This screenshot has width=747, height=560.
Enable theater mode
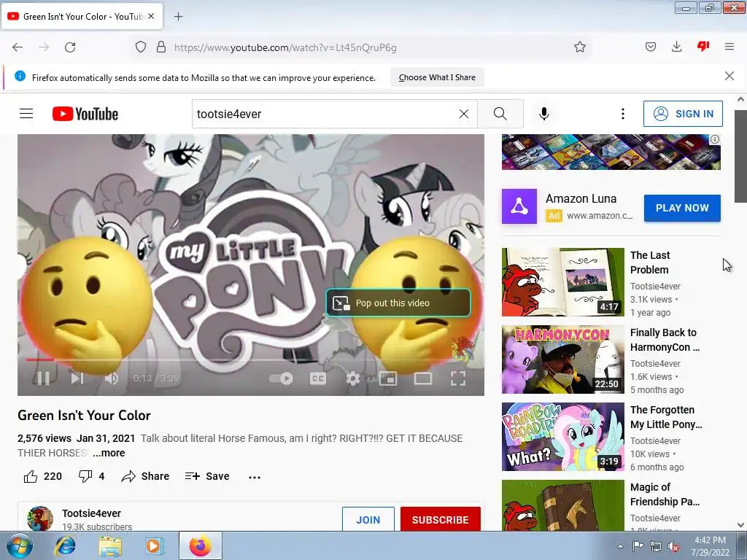[423, 378]
